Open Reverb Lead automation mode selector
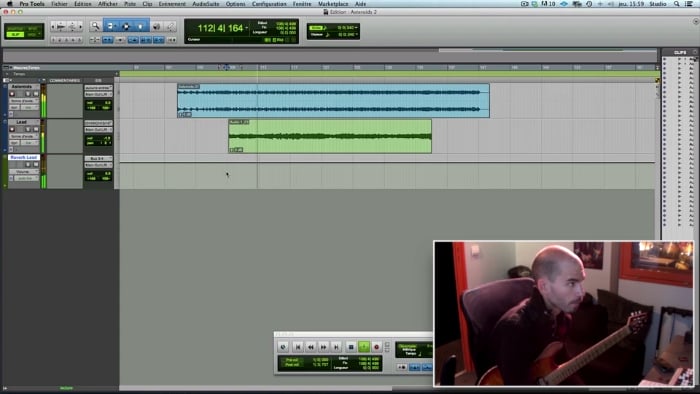Image resolution: width=700 pixels, height=394 pixels. pos(26,178)
